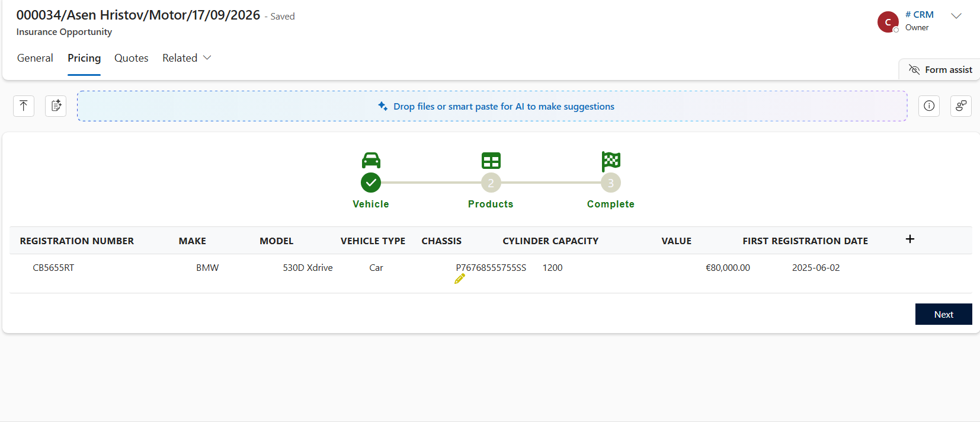Click the Registration Number column header
This screenshot has height=422, width=980.
pyautogui.click(x=77, y=241)
